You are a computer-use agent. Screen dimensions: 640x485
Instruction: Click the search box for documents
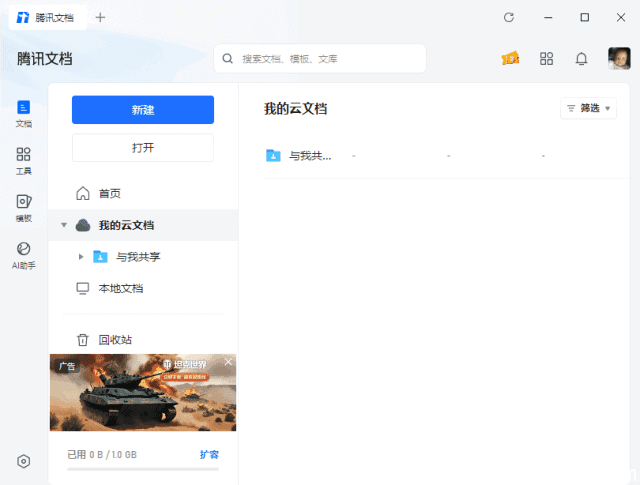point(320,59)
